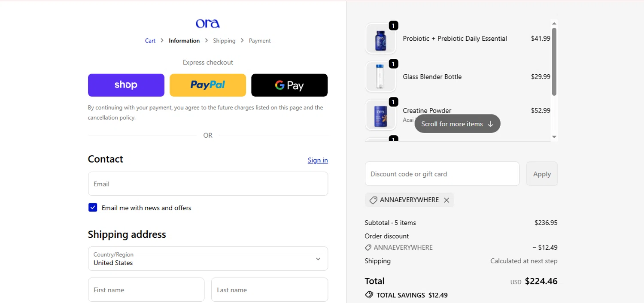
Task: Click the discount tag icon in the ANNAEVERYWHERE chip
Action: 373,200
